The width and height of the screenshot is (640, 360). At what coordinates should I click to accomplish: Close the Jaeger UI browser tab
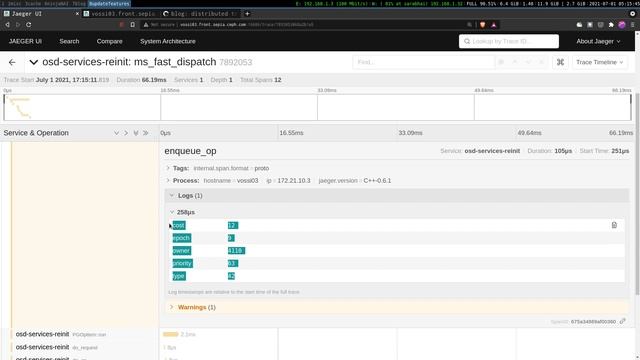(x=77, y=13)
